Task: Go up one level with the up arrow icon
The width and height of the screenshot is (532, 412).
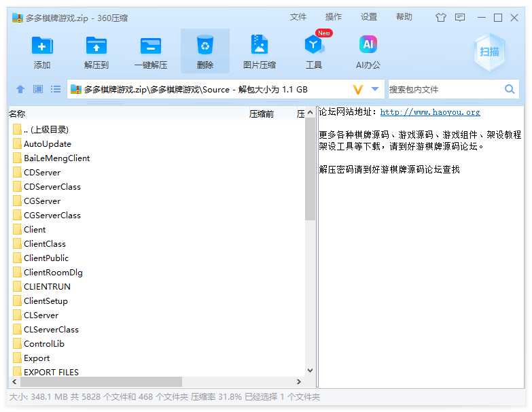Action: (x=20, y=89)
